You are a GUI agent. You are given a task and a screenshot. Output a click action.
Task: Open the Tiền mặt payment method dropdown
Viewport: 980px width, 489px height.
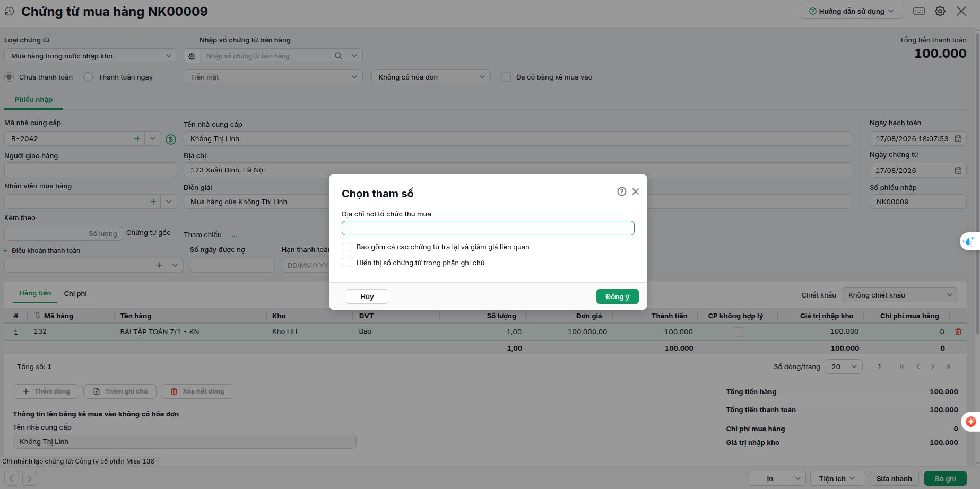[273, 77]
